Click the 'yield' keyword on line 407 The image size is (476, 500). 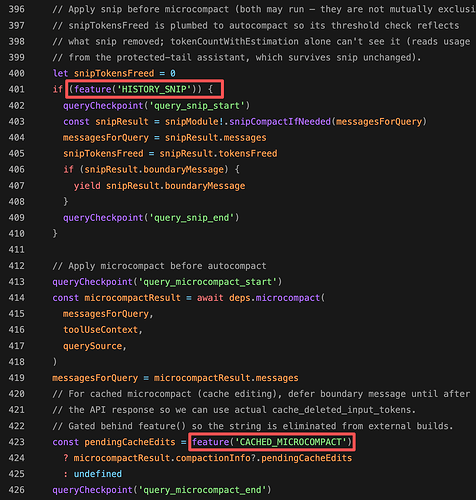[x=87, y=186]
